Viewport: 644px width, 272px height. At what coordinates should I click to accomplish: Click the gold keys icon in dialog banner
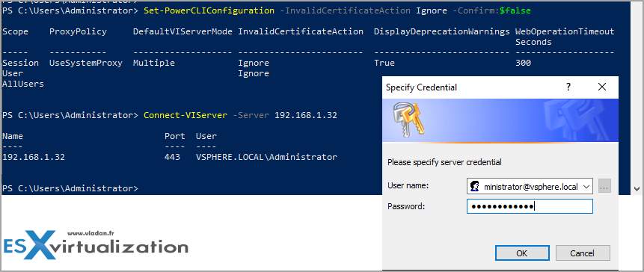tap(408, 120)
